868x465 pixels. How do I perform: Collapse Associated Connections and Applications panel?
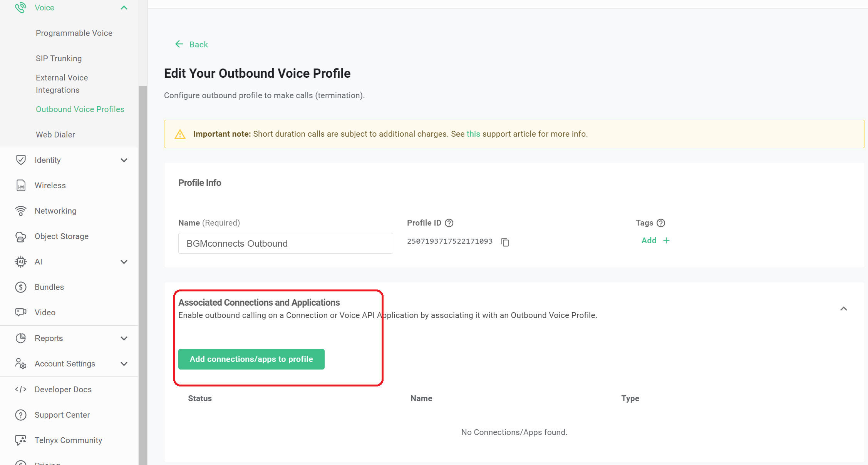(x=843, y=309)
